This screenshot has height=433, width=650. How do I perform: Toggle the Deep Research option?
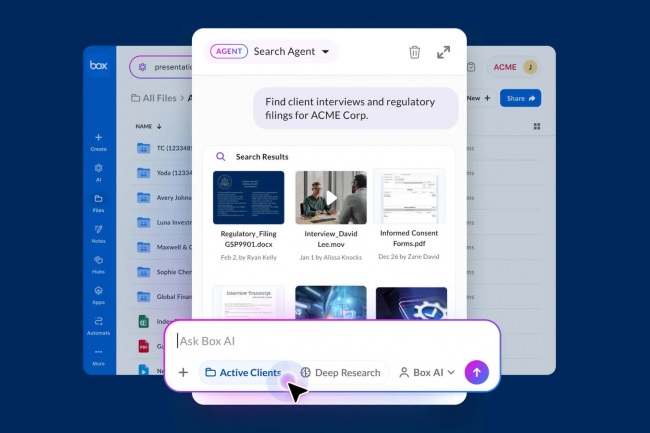(x=340, y=373)
